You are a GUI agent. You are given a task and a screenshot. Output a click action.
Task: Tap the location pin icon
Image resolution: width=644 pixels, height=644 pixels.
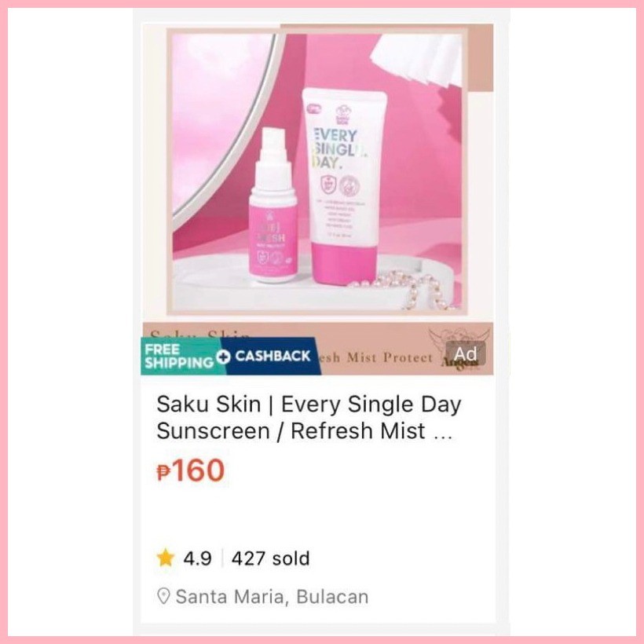pyautogui.click(x=163, y=596)
